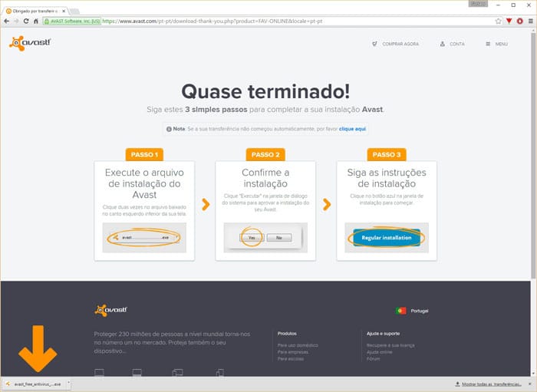Open the Chrome hamburger menu
This screenshot has height=392, width=537.
(x=531, y=21)
